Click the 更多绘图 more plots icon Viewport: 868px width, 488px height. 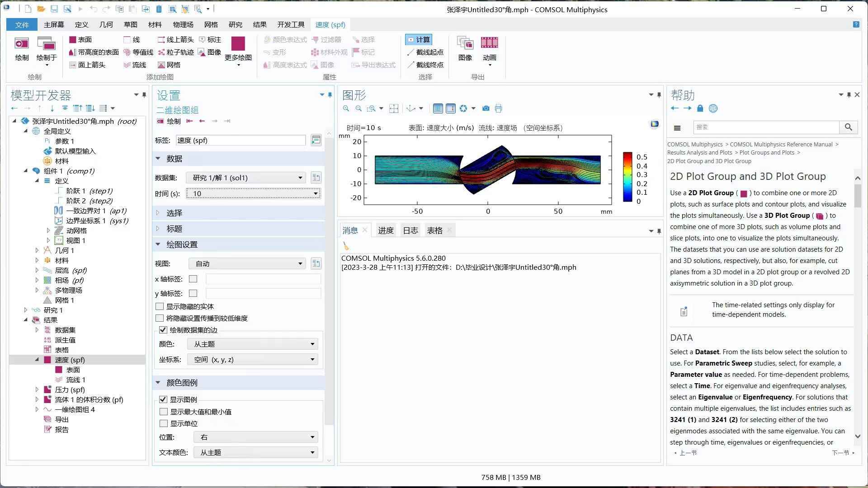(238, 44)
